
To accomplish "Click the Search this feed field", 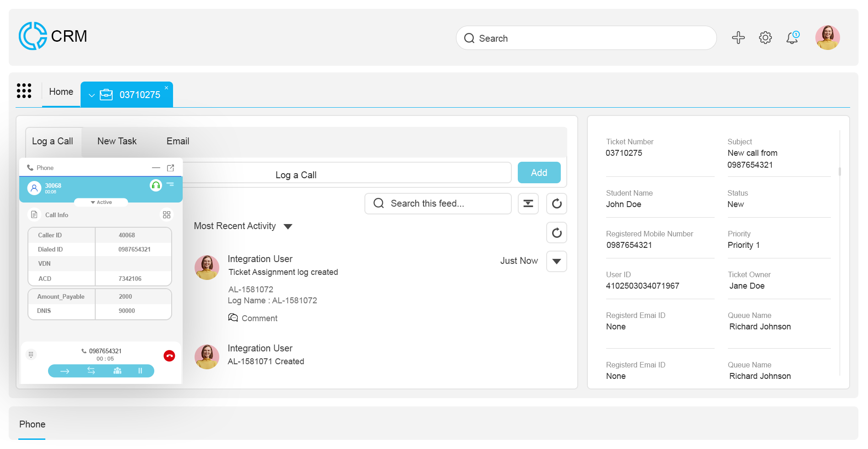I will (438, 203).
